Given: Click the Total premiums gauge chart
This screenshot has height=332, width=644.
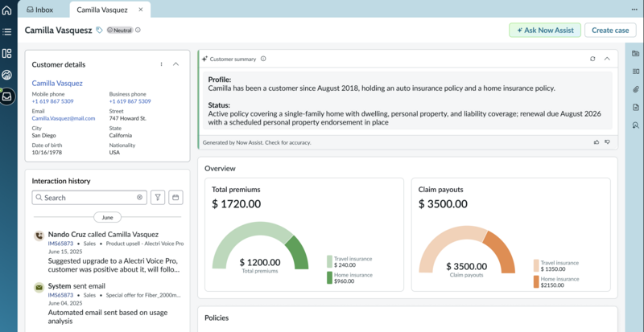Looking at the screenshot, I should tap(260, 246).
